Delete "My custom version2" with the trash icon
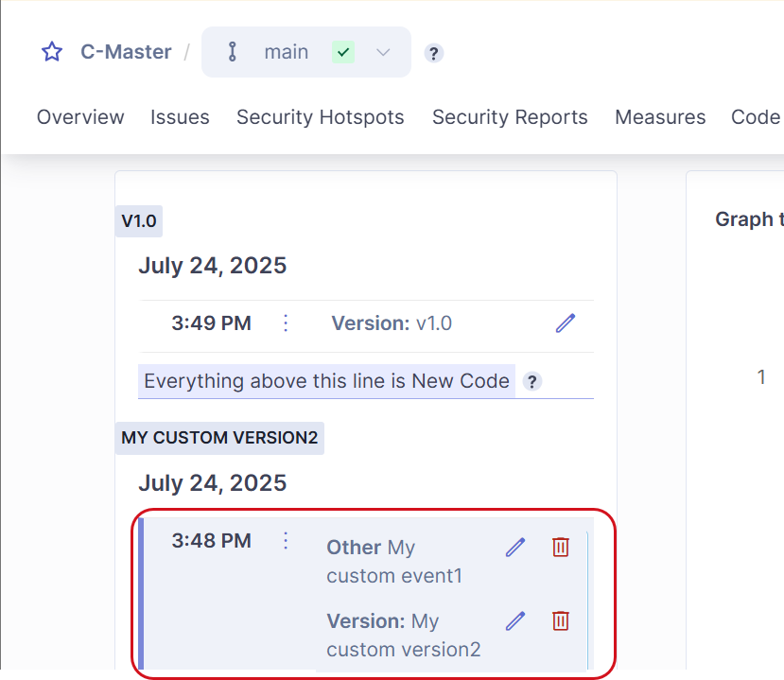This screenshot has width=784, height=680. pos(560,621)
